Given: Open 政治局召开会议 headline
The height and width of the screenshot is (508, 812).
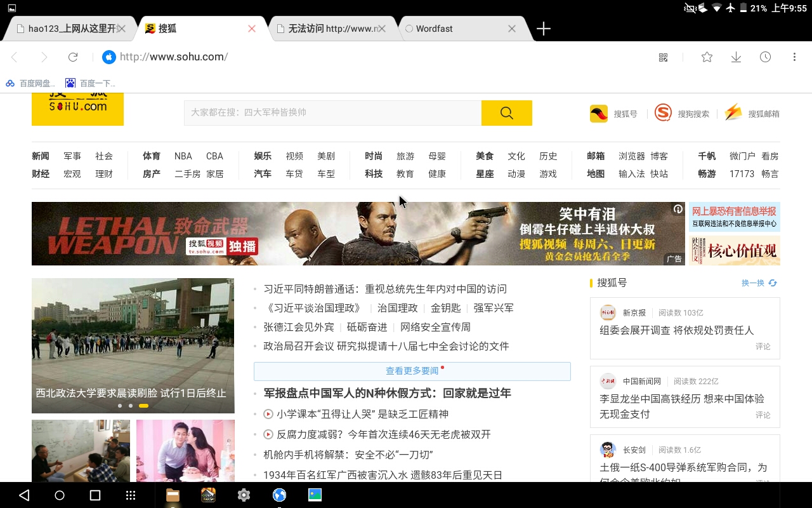Looking at the screenshot, I should 386,346.
